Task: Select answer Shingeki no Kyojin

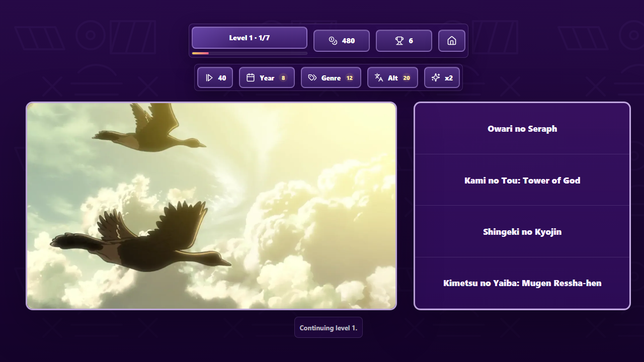Action: [x=522, y=232]
